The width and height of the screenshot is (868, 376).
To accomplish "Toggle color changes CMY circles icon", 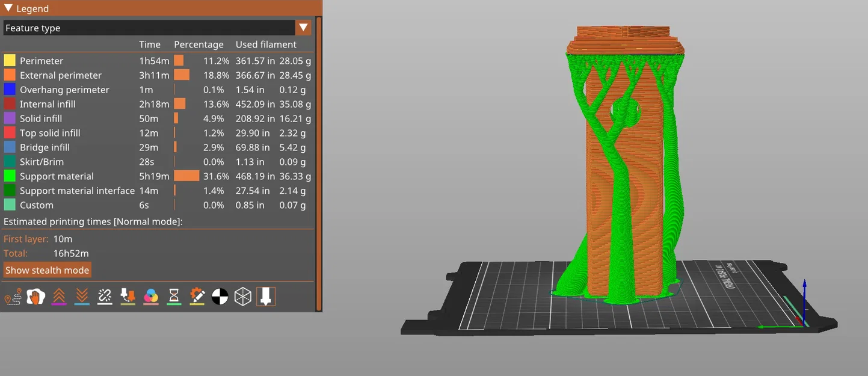I will click(151, 297).
